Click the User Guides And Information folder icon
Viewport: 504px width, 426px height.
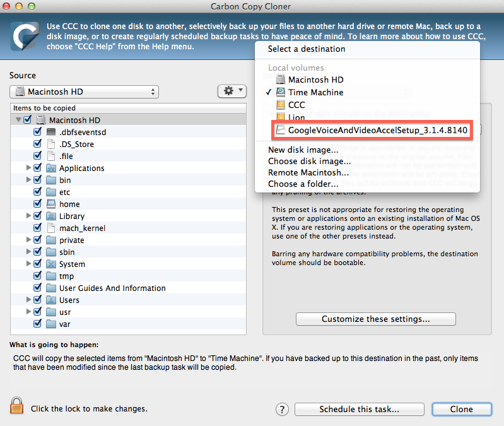(x=51, y=288)
